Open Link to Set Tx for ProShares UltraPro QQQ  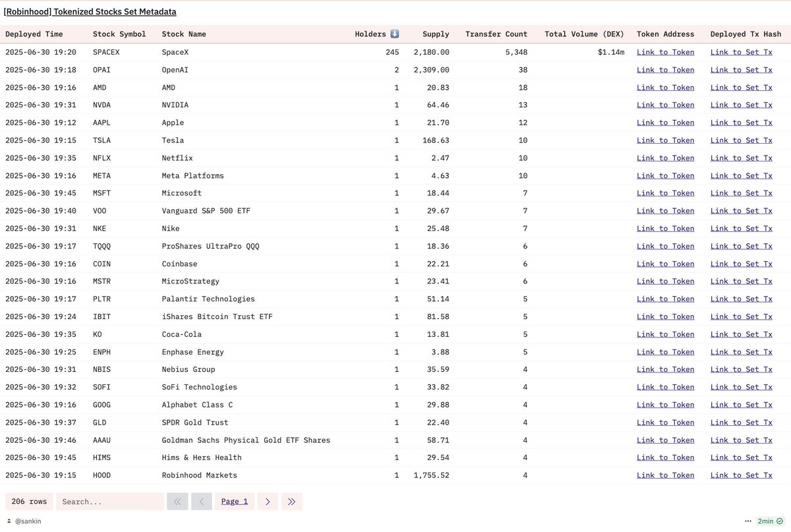click(742, 247)
